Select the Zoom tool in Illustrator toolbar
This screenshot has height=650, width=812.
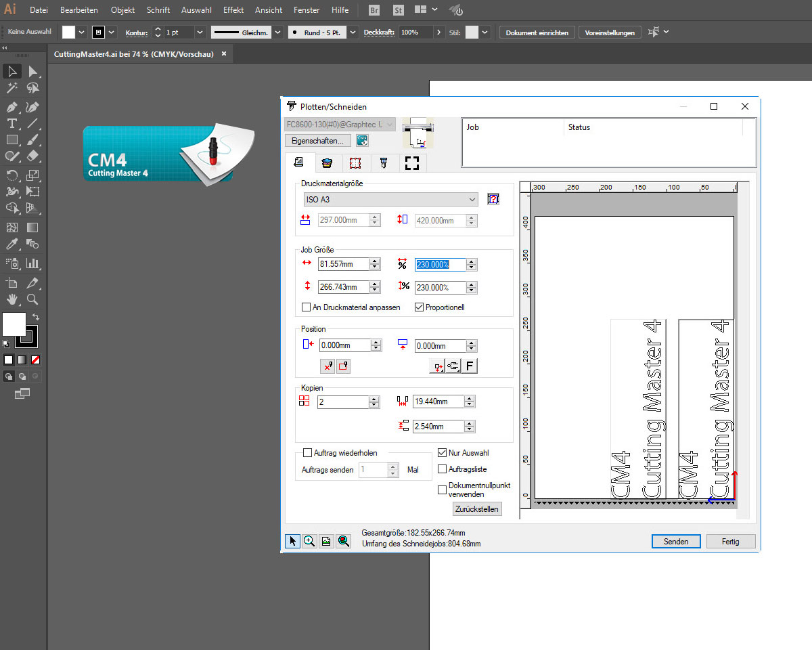click(32, 299)
